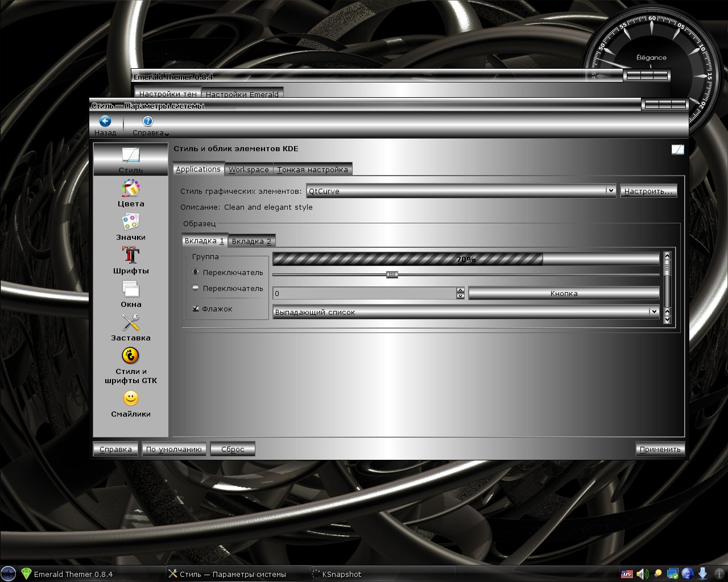Click the blue globe tray icon

click(688, 573)
